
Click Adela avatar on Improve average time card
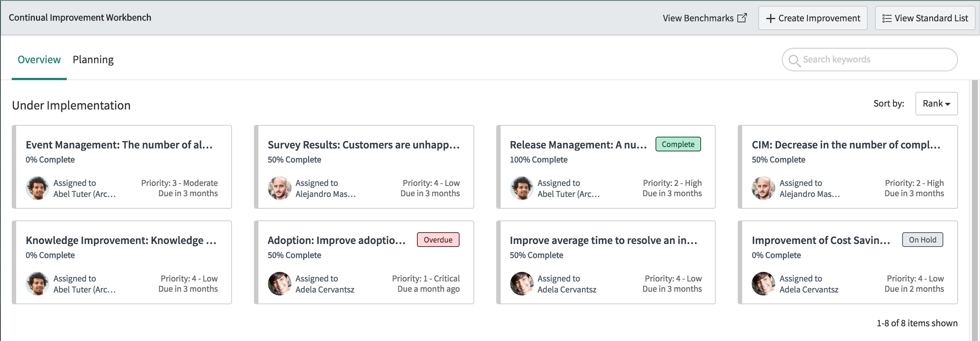pyautogui.click(x=522, y=283)
